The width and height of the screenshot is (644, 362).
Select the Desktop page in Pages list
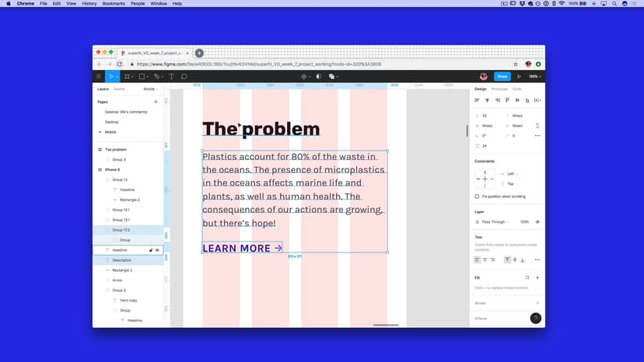(112, 122)
